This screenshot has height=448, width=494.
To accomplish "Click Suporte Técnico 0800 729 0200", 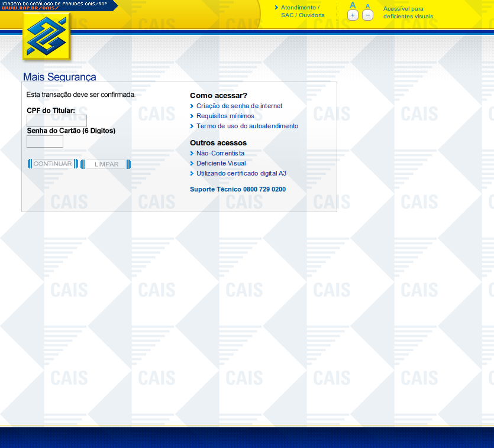I will point(238,189).
